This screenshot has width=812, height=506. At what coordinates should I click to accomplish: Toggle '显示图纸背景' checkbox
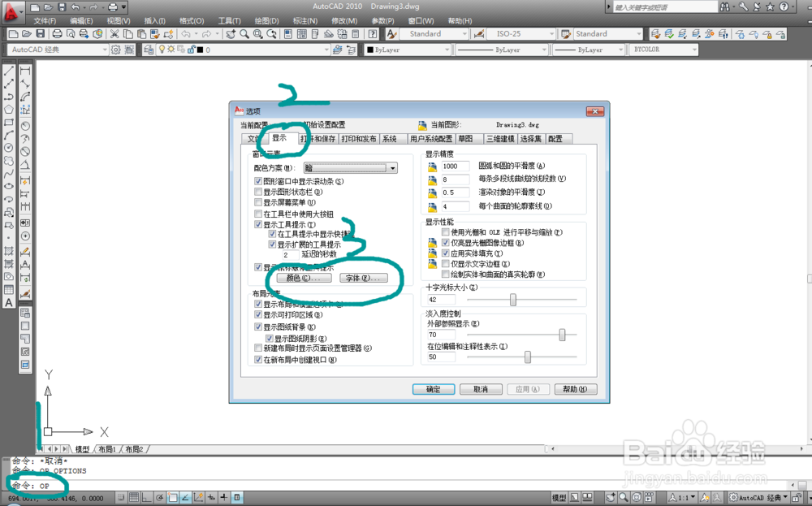pyautogui.click(x=258, y=327)
